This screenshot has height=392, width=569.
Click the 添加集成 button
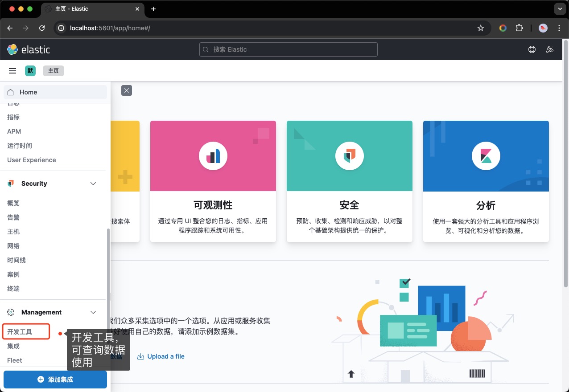click(55, 379)
